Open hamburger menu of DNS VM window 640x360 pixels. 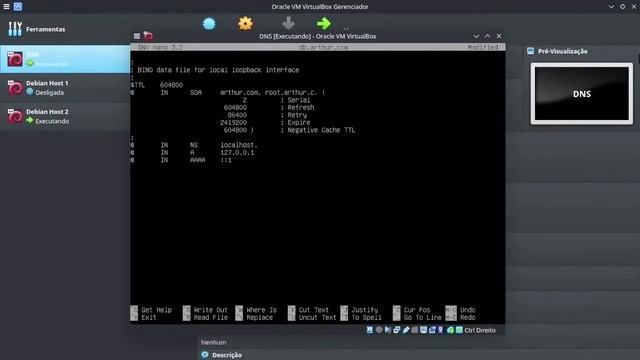click(137, 36)
